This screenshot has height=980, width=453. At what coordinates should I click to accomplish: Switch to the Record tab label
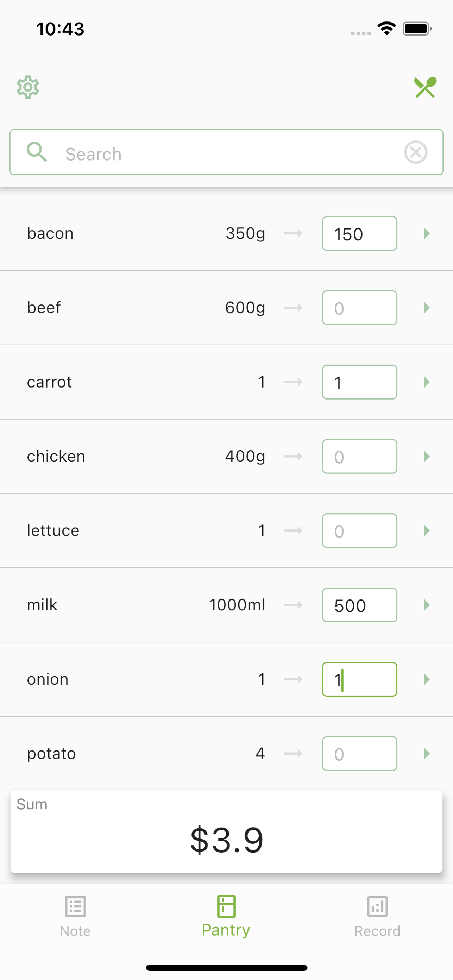tap(377, 931)
